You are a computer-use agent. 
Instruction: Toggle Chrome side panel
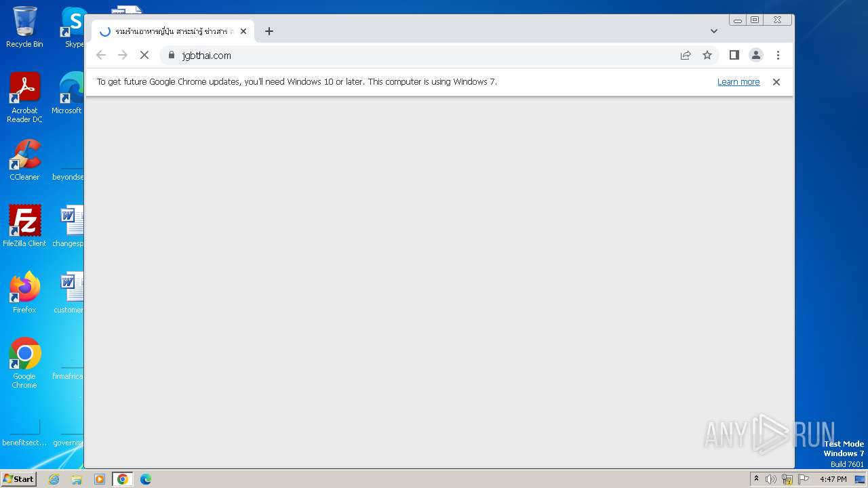pos(734,55)
